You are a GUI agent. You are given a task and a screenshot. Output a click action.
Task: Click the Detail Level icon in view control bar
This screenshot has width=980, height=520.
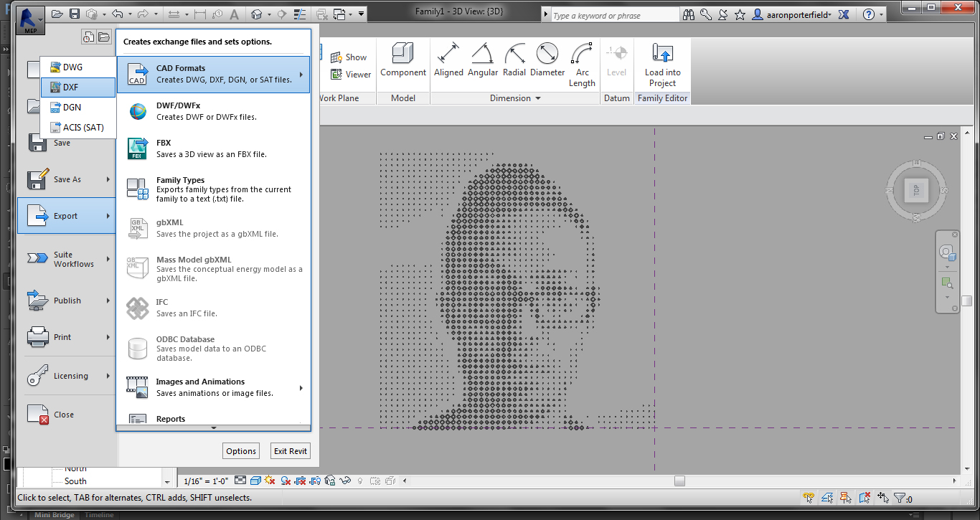point(240,481)
